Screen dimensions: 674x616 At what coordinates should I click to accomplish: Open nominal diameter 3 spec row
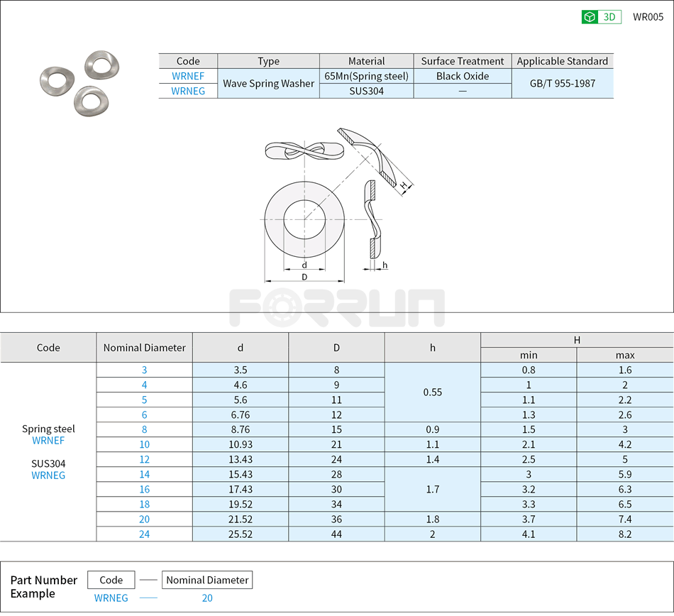coord(144,370)
